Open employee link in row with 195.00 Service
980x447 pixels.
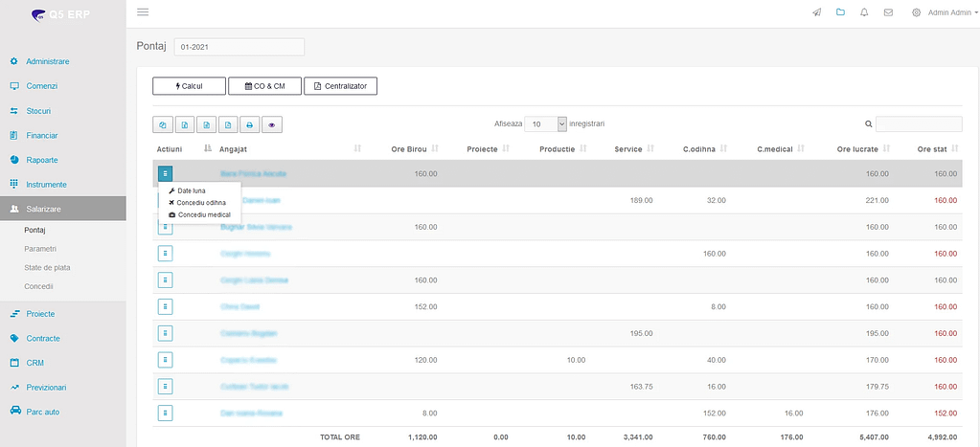(x=249, y=333)
